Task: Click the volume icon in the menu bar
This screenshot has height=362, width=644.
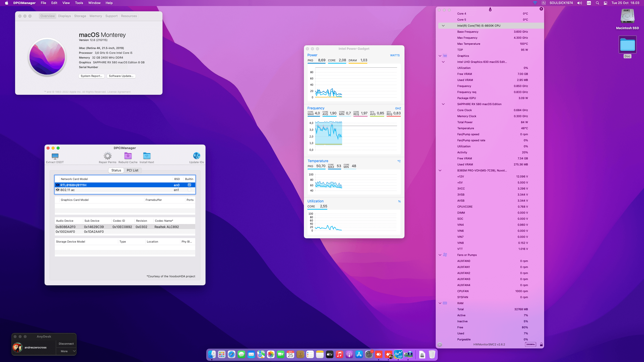Action: [579, 3]
